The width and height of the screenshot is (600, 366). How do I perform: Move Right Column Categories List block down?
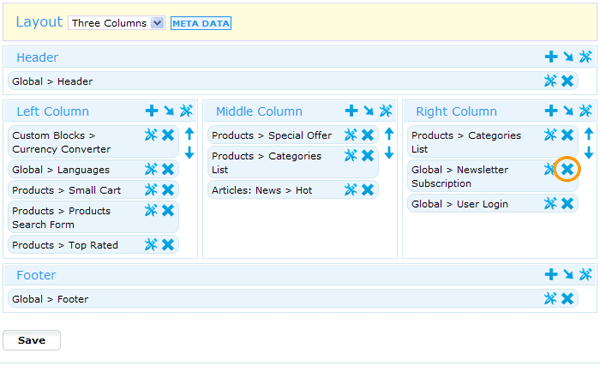tap(589, 152)
